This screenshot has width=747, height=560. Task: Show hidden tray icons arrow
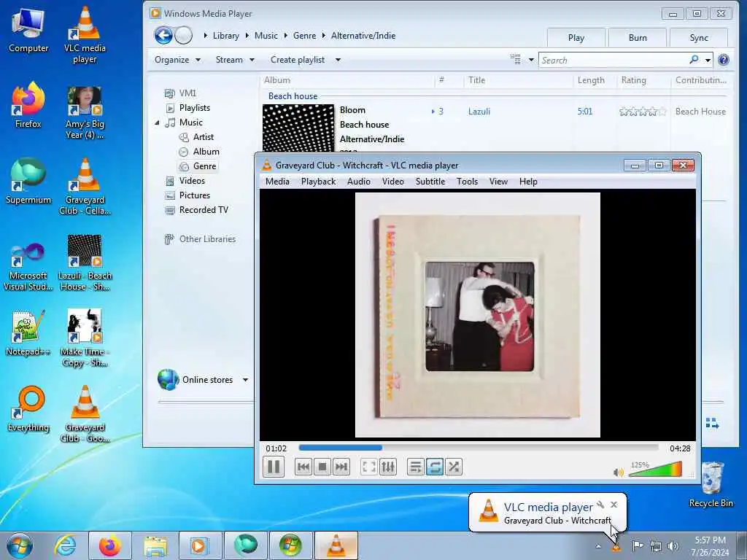[x=598, y=545]
